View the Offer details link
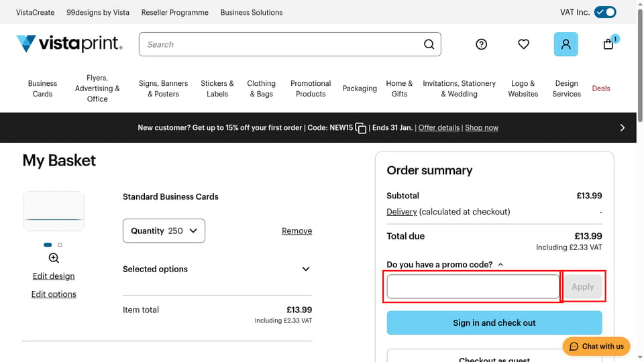 439,127
